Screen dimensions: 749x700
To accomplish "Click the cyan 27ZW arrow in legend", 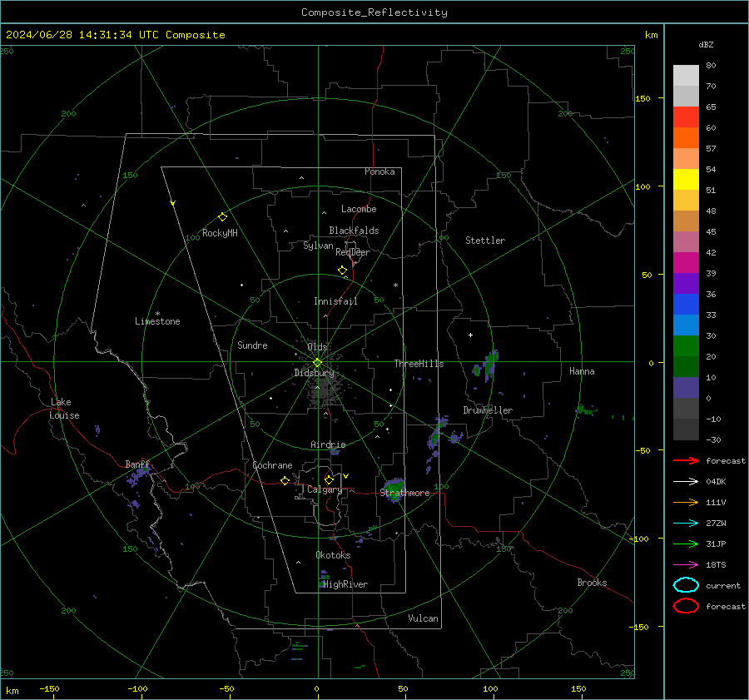I will 686,524.
